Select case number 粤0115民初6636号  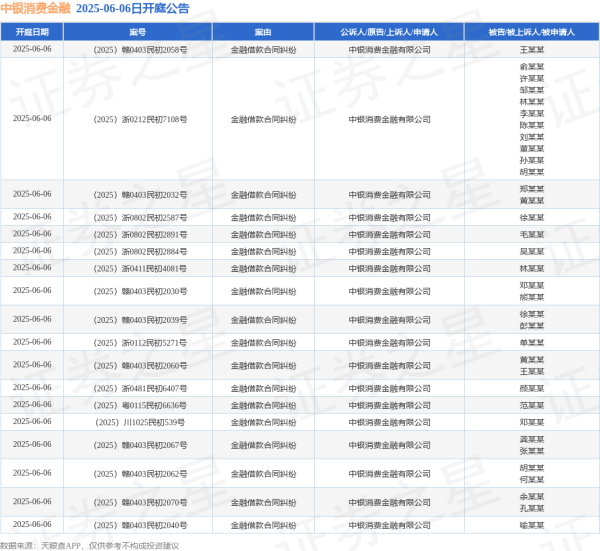coord(140,405)
